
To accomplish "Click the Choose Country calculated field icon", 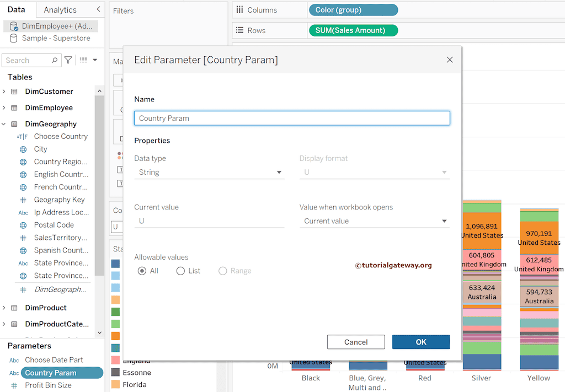I will [22, 137].
